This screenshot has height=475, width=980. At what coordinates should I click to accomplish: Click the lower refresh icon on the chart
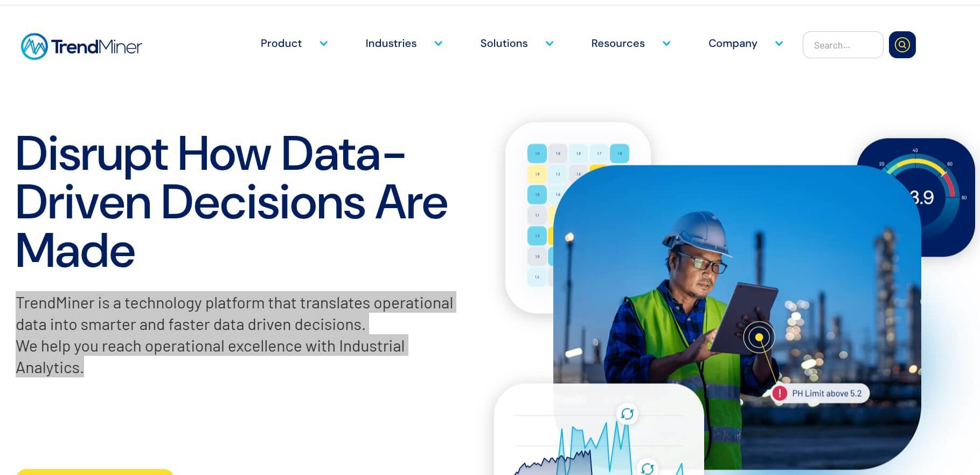647,468
